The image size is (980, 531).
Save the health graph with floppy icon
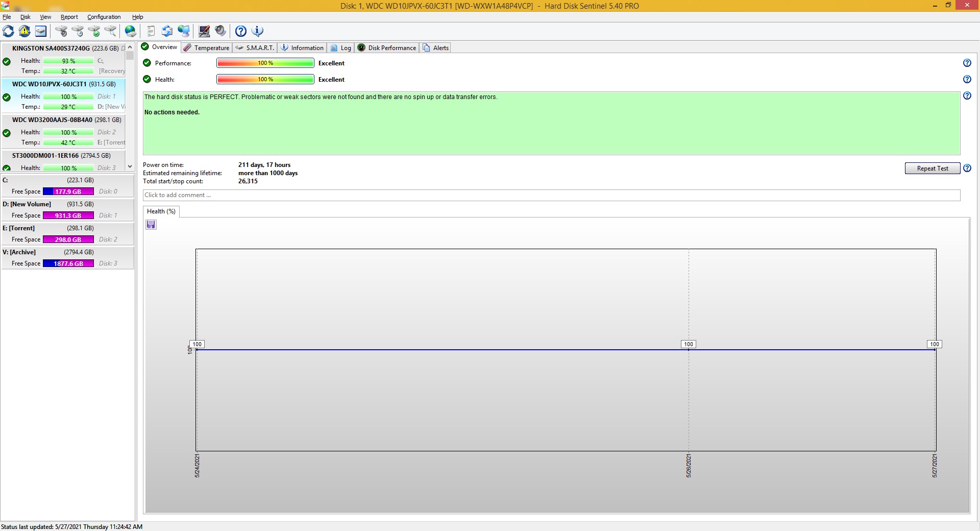(x=151, y=225)
